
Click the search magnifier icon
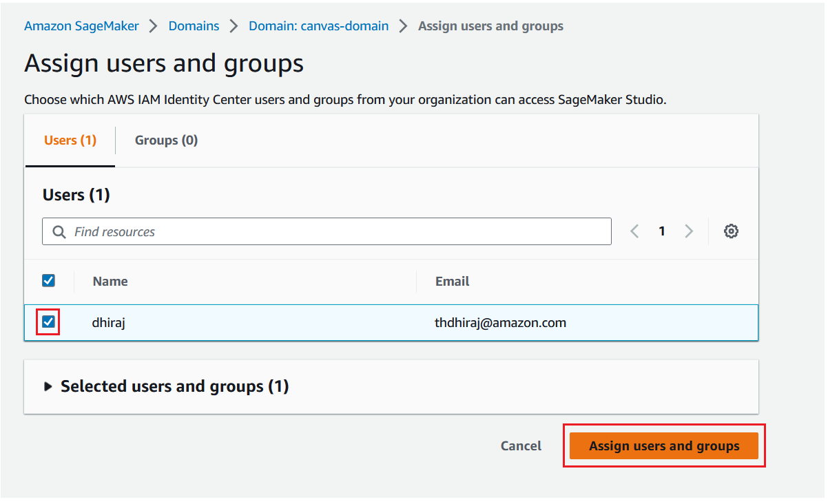coord(59,232)
